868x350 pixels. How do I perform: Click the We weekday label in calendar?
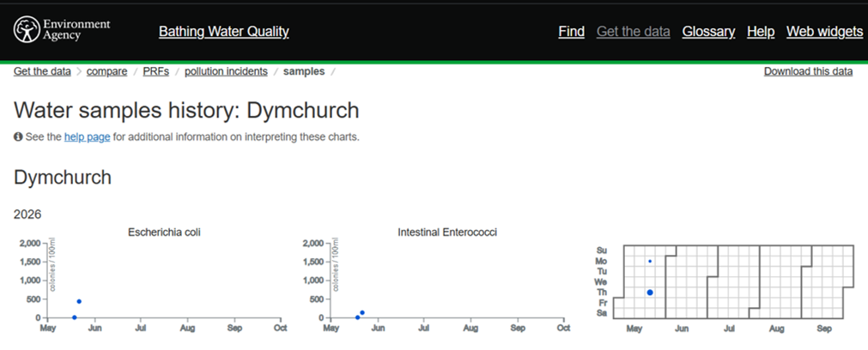pyautogui.click(x=601, y=282)
